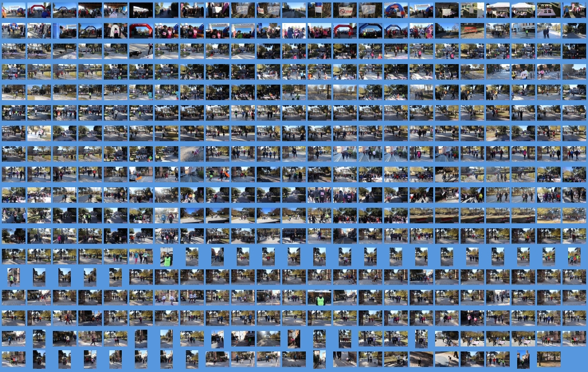
Task: Open the last photo in the bottom row
Action: pyautogui.click(x=548, y=359)
